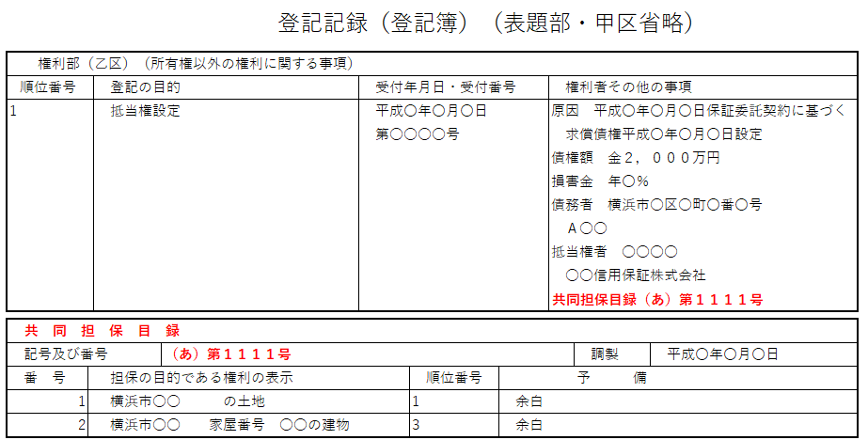Select the red （あ）第１１１１号 value beside 記号及び番号
Image resolution: width=868 pixels, height=440 pixels.
230,354
